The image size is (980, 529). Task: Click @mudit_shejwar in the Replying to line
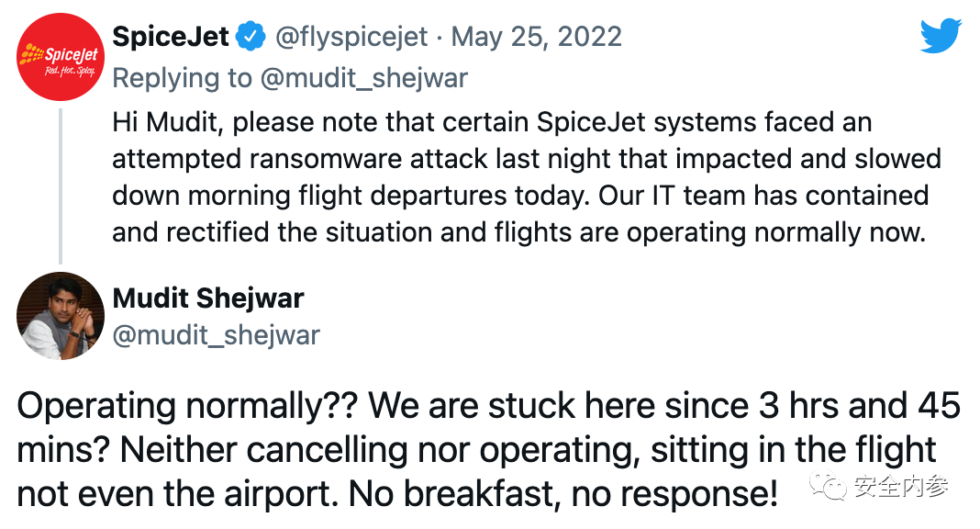(362, 78)
